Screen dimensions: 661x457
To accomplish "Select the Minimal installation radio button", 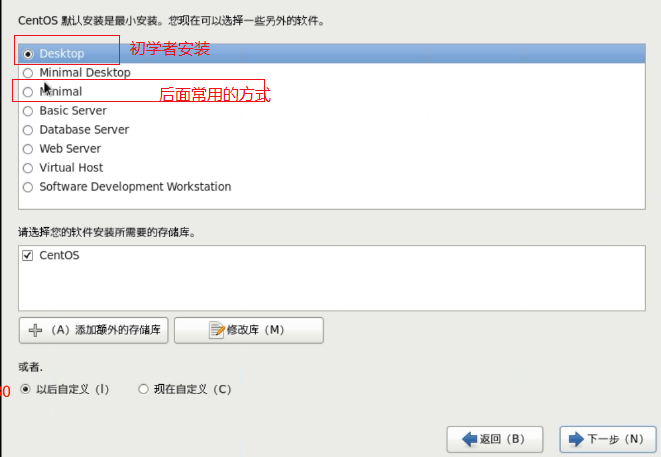I will [x=28, y=92].
